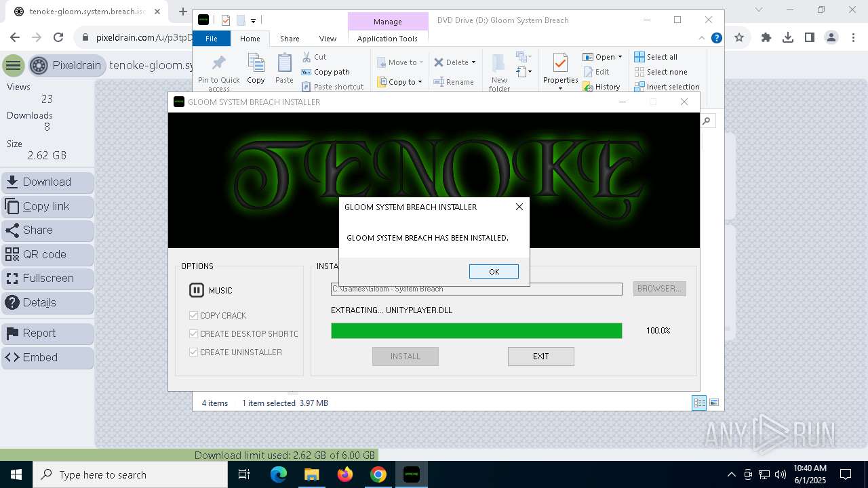The height and width of the screenshot is (488, 868).
Task: Click Select none in ribbon
Action: [x=661, y=72]
